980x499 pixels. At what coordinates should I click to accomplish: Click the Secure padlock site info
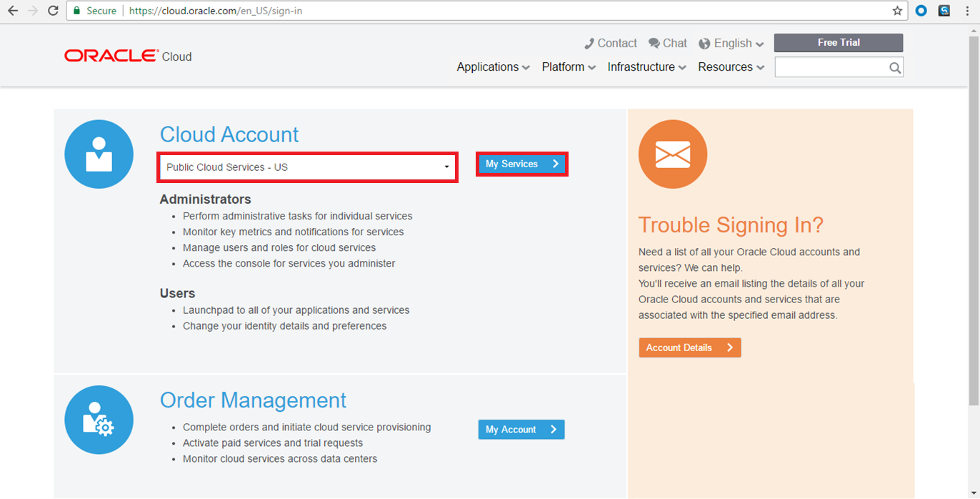point(94,11)
